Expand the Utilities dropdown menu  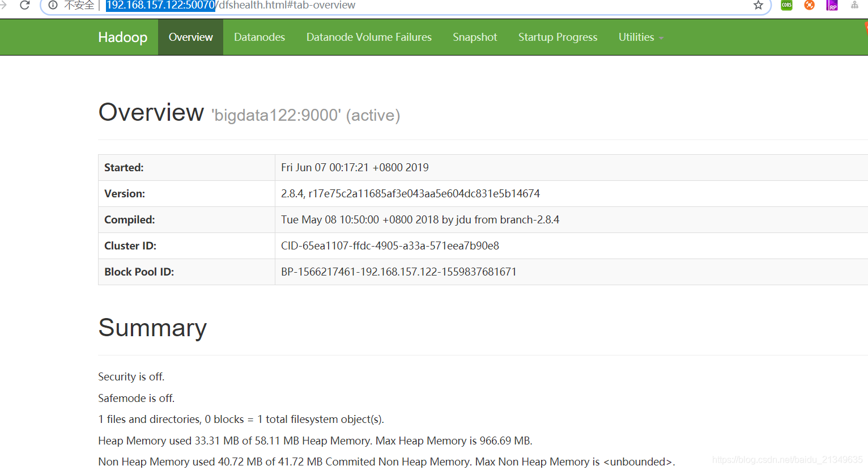click(x=641, y=37)
